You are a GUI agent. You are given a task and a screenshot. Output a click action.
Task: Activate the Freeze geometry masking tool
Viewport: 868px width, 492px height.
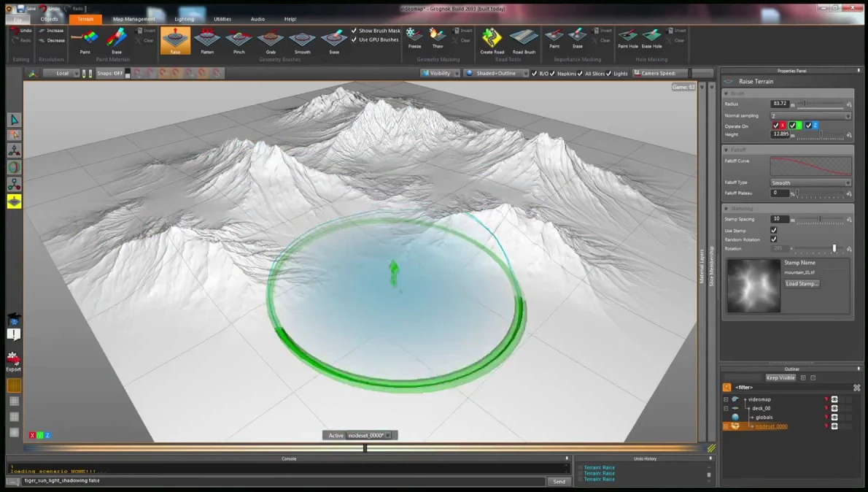(x=414, y=38)
